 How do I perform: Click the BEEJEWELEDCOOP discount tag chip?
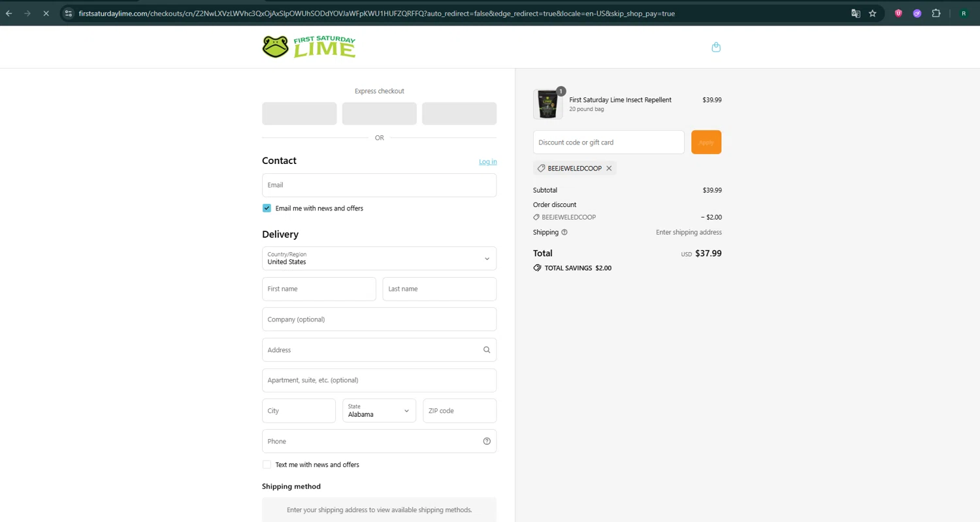(x=574, y=169)
